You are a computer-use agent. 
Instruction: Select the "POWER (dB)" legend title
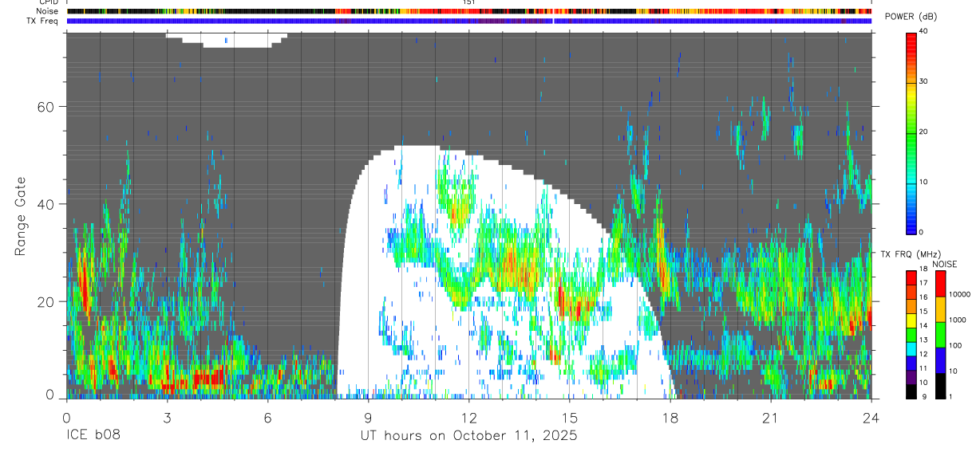tap(911, 18)
